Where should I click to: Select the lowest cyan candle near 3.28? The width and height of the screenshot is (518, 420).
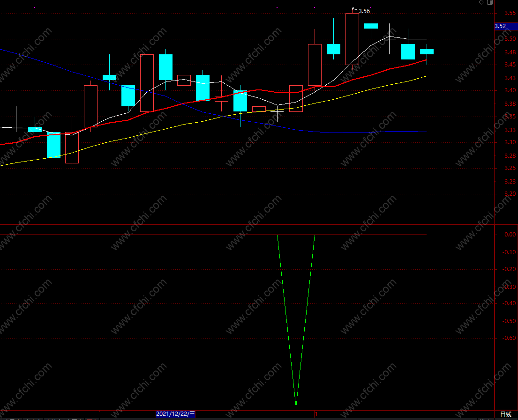click(53, 145)
